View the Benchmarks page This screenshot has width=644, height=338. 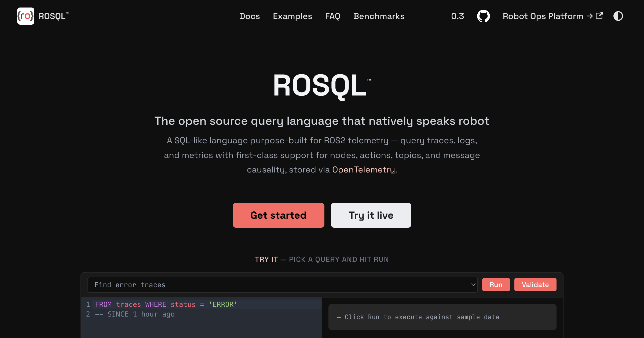point(379,16)
